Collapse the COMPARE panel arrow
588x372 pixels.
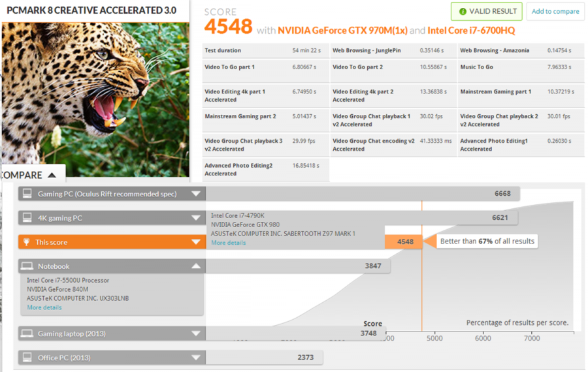(52, 175)
